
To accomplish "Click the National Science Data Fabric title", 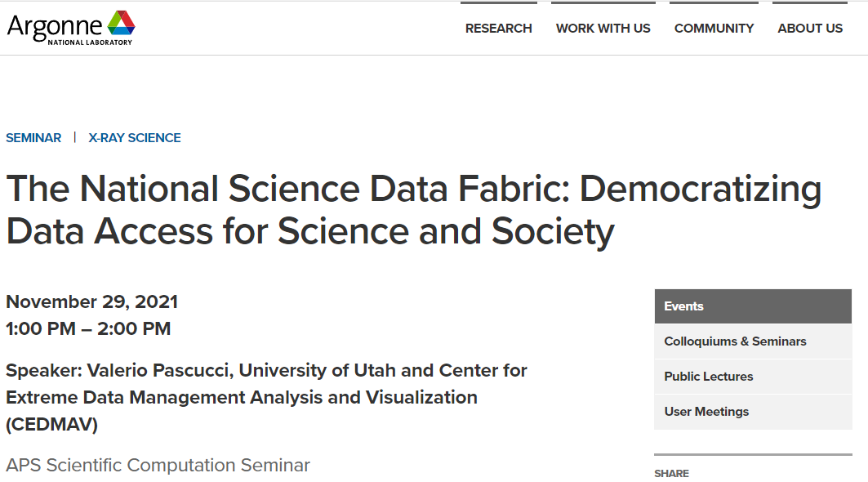I will [x=413, y=209].
